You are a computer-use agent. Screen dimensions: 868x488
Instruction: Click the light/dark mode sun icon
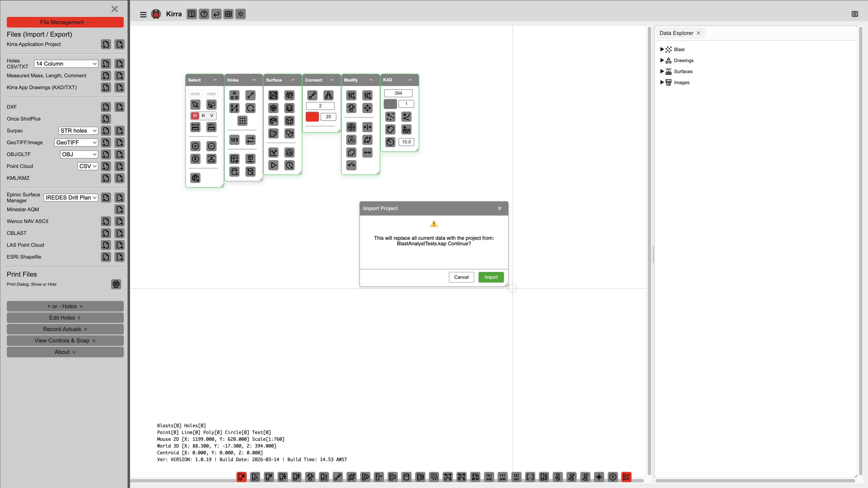[240, 14]
